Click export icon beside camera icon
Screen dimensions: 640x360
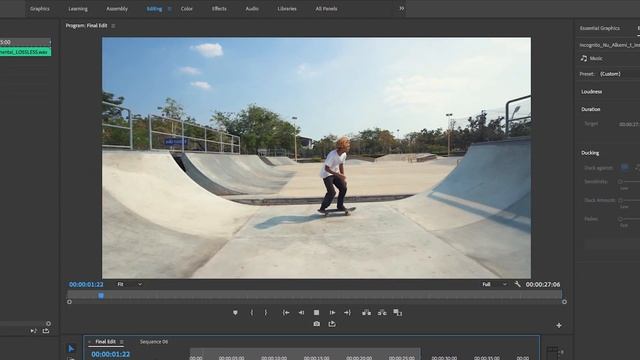tap(332, 324)
